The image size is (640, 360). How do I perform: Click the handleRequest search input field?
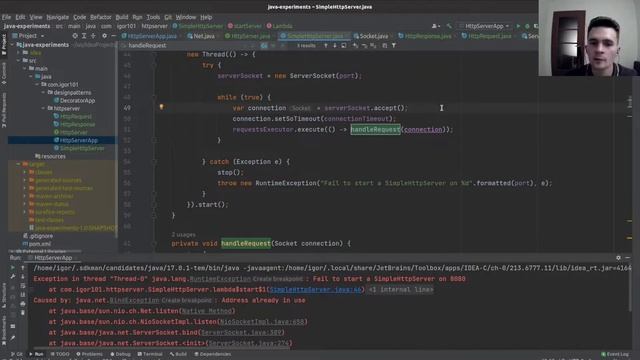190,46
